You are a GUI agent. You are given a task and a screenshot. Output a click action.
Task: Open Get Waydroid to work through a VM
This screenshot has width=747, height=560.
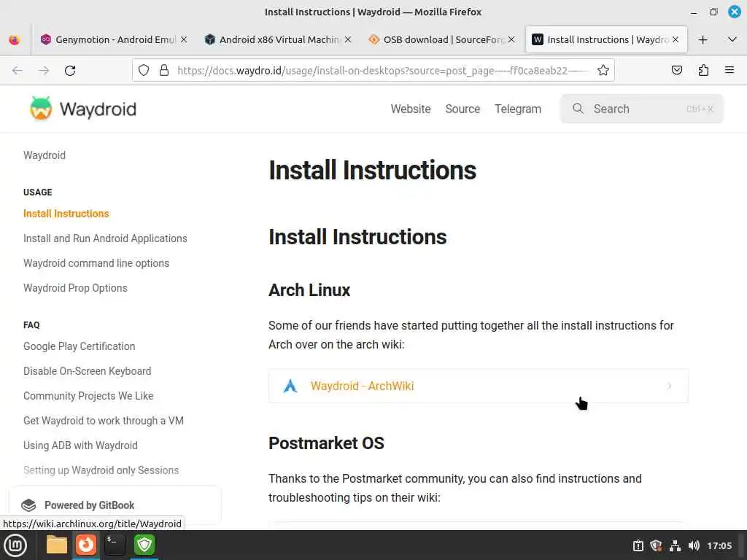coord(104,421)
